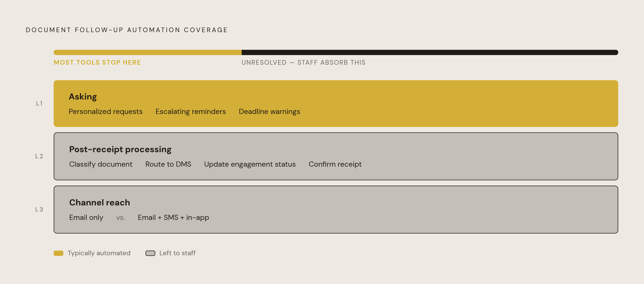
Task: Click the 'L1' row label
Action: (x=39, y=103)
